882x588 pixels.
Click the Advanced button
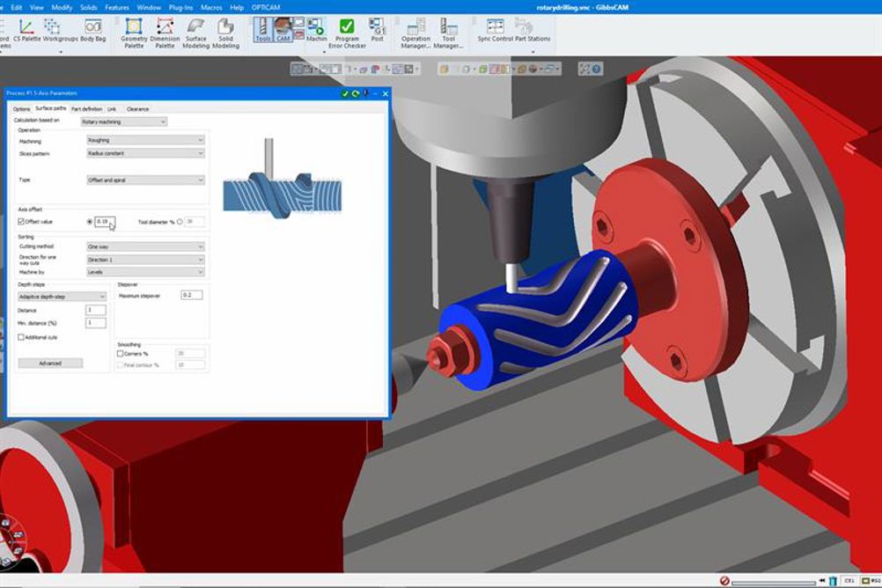pyautogui.click(x=51, y=364)
